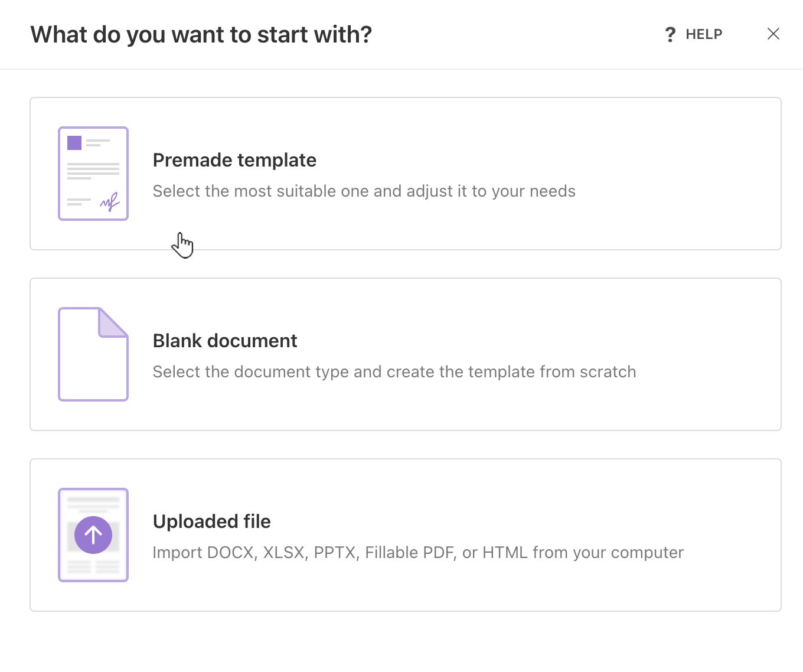Close the start dialog with the X
Screen dimensions: 803x672
(773, 34)
